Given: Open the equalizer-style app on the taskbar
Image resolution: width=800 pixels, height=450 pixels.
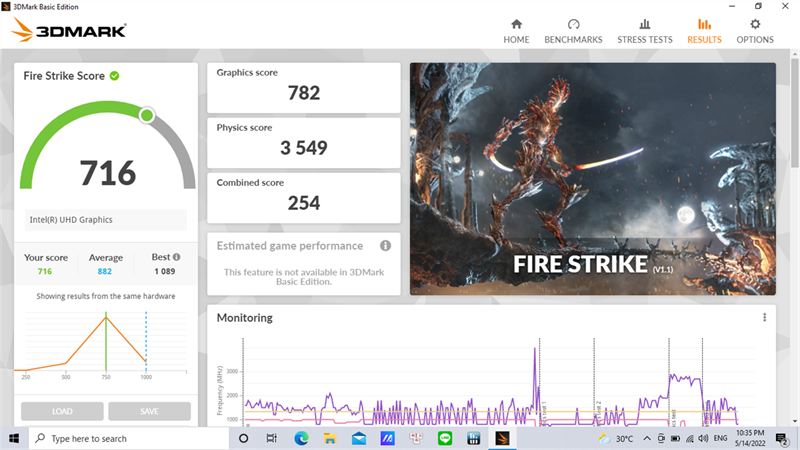Looking at the screenshot, I should point(473,439).
